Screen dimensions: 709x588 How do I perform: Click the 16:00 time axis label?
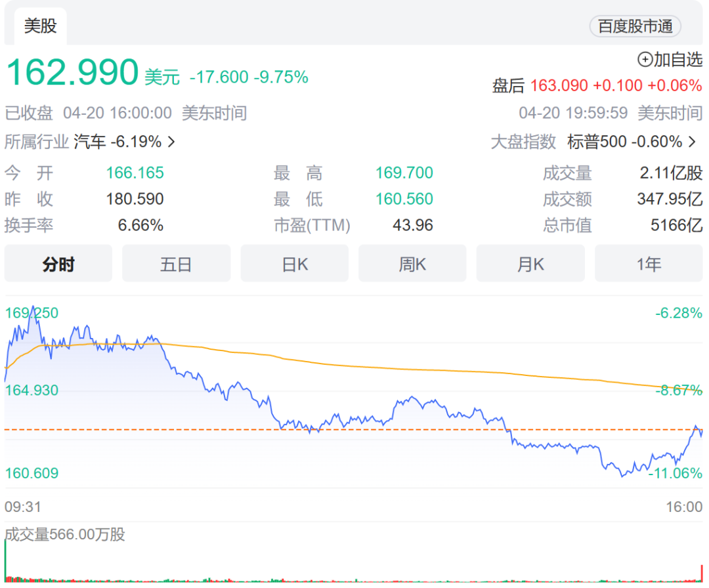coord(683,507)
